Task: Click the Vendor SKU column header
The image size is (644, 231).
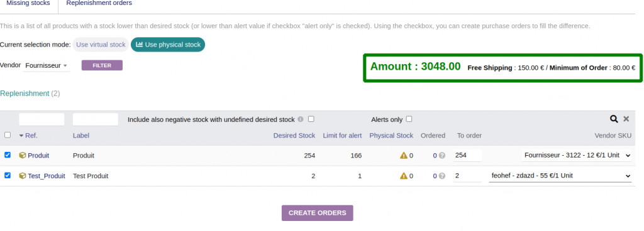Action: click(613, 136)
